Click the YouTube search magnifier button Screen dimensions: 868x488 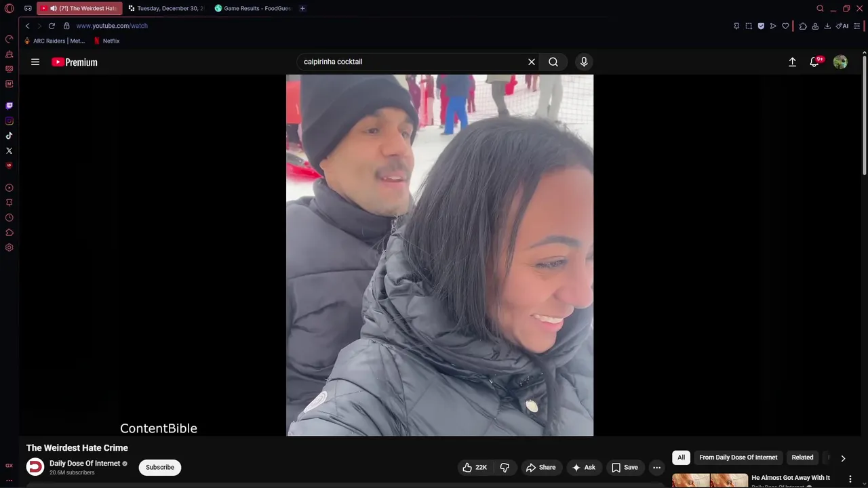553,62
